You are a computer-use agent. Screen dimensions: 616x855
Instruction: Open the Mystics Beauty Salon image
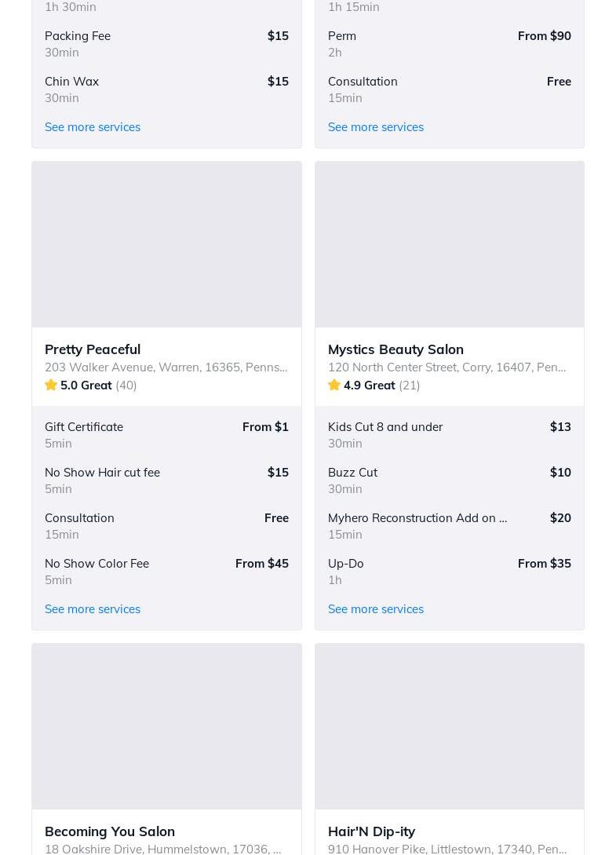tap(450, 244)
